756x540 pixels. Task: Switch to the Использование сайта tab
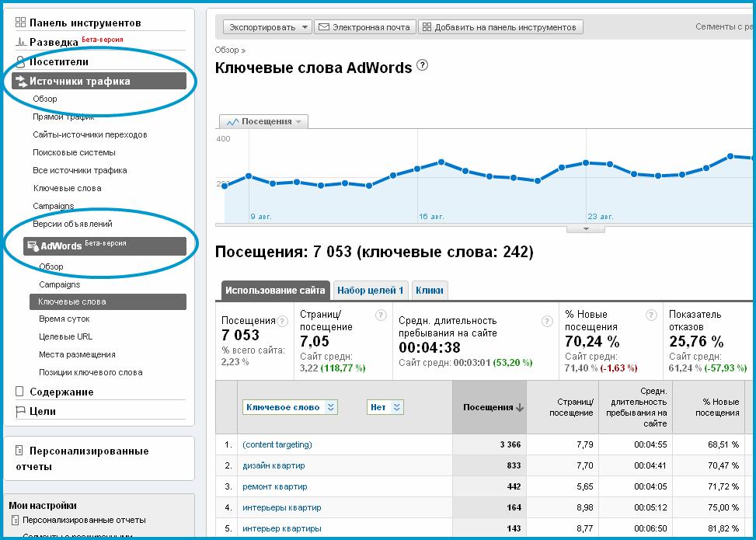275,291
